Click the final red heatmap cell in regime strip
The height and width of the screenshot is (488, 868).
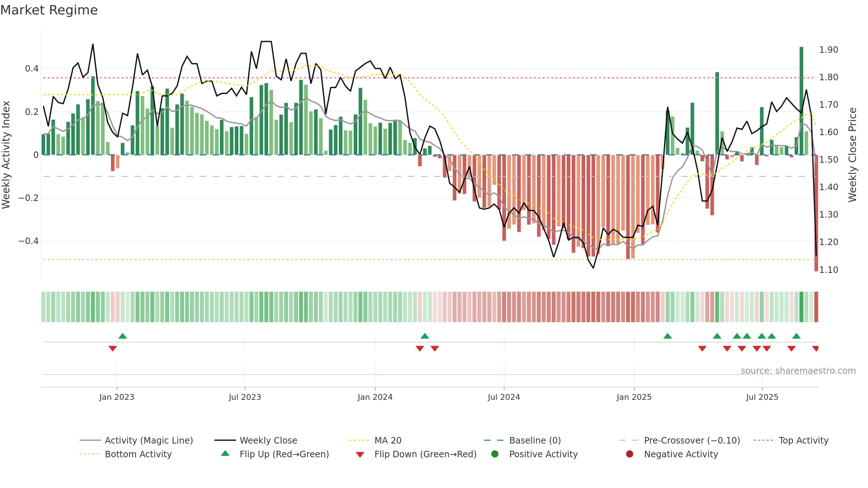tap(816, 307)
